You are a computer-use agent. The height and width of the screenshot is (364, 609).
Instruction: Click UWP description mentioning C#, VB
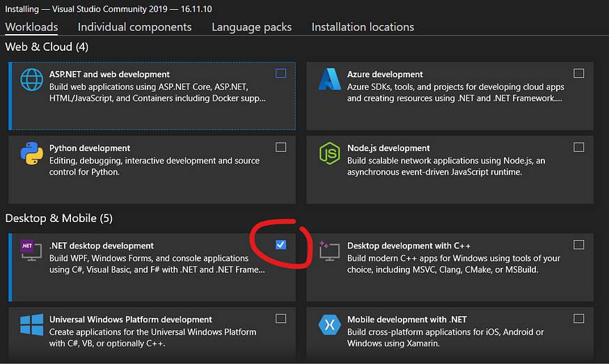point(152,338)
